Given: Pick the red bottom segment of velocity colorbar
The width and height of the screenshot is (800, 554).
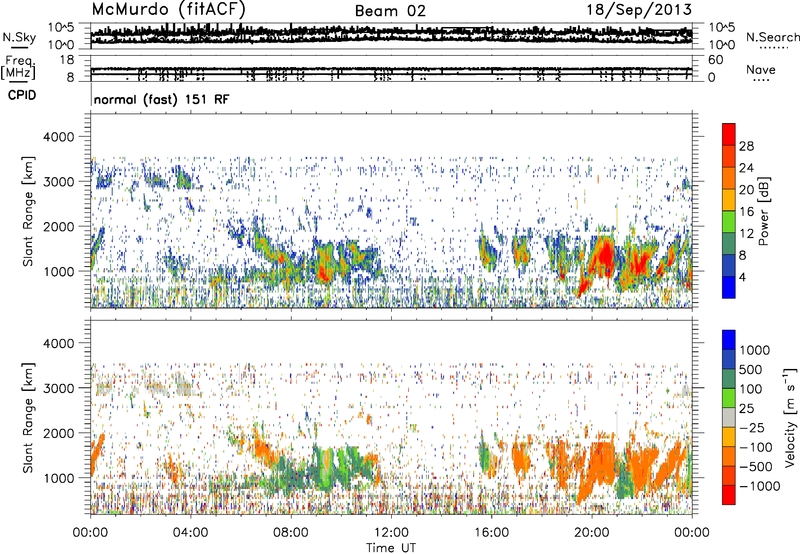Looking at the screenshot, I should 729,495.
